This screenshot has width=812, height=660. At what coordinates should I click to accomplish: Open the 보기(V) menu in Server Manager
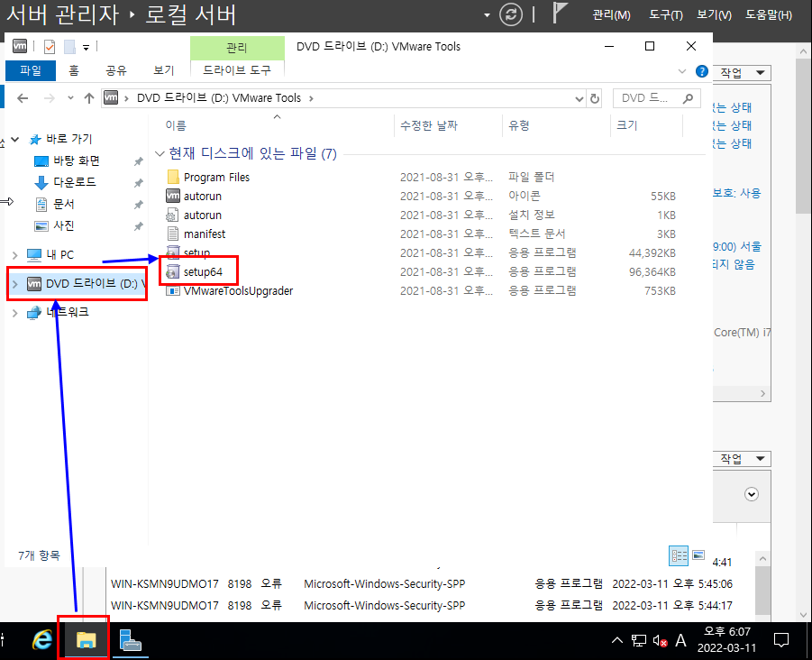[x=714, y=15]
